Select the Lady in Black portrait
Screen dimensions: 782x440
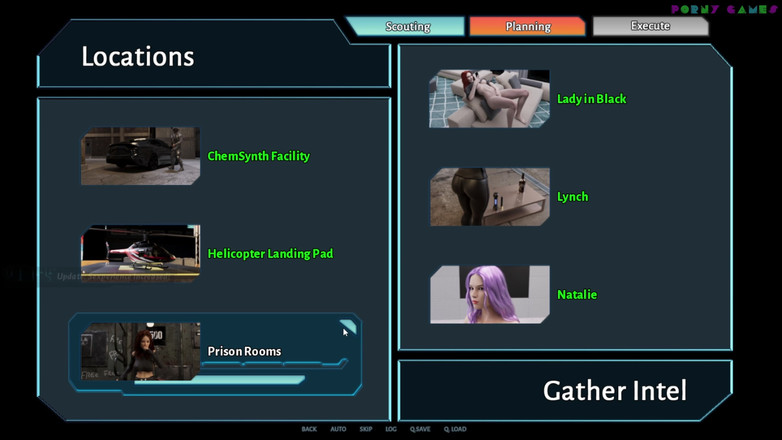coord(489,99)
